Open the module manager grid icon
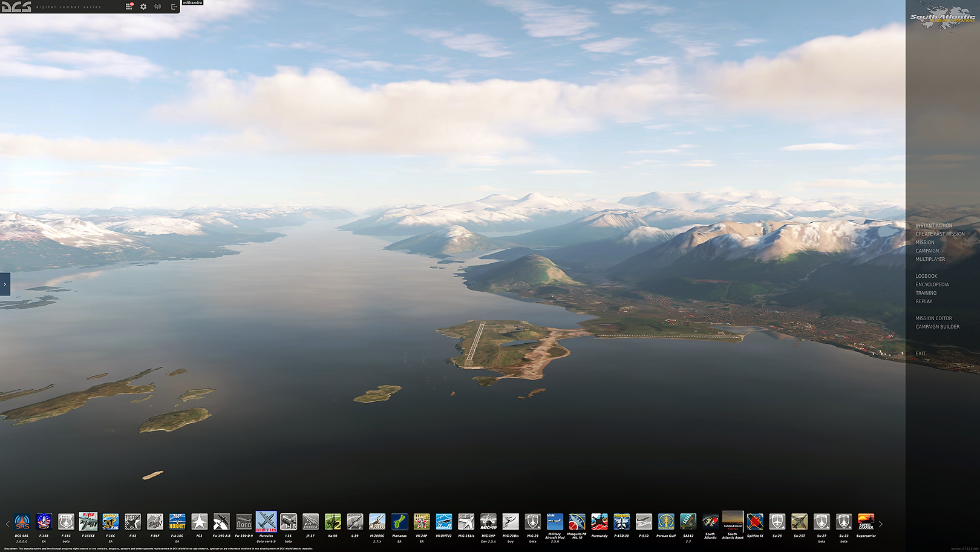 click(x=129, y=6)
